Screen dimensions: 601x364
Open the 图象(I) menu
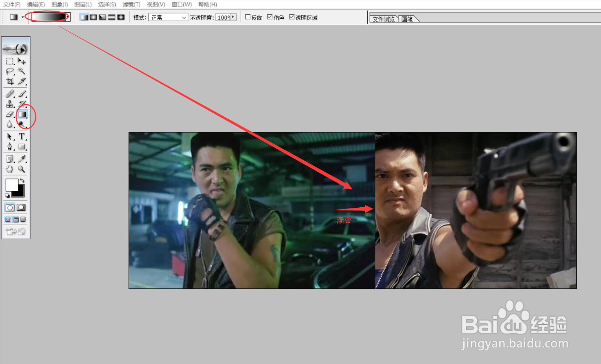pyautogui.click(x=60, y=4)
